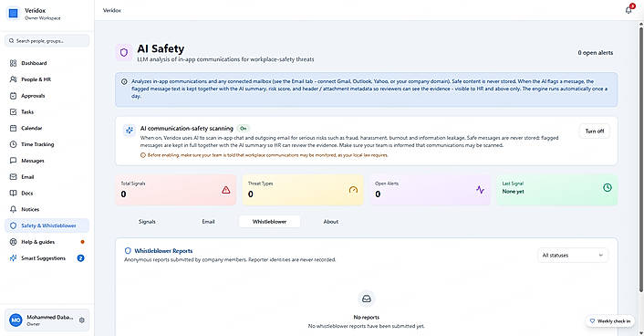
Task: Click the Threat Types card
Action: (303, 190)
